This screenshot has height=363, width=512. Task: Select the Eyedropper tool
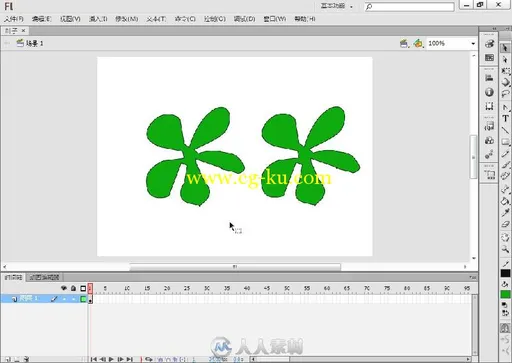click(505, 212)
